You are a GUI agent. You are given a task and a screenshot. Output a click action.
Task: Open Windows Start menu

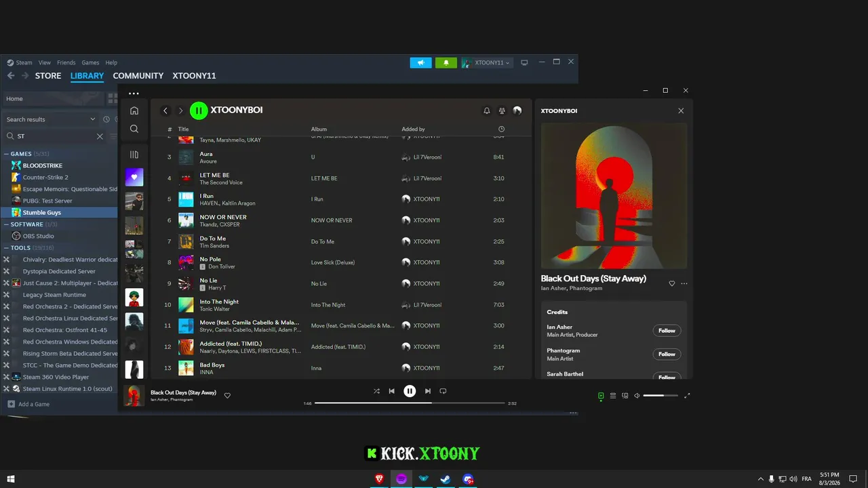coord(11,479)
